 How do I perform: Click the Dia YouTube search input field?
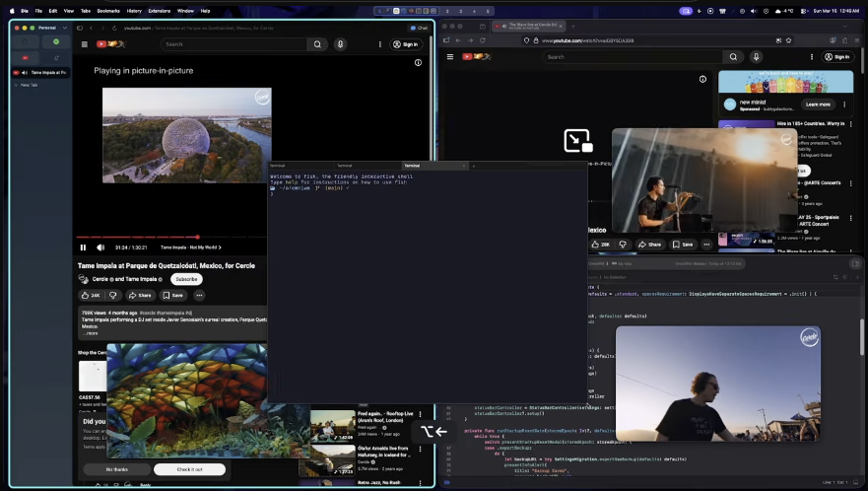[x=234, y=44]
